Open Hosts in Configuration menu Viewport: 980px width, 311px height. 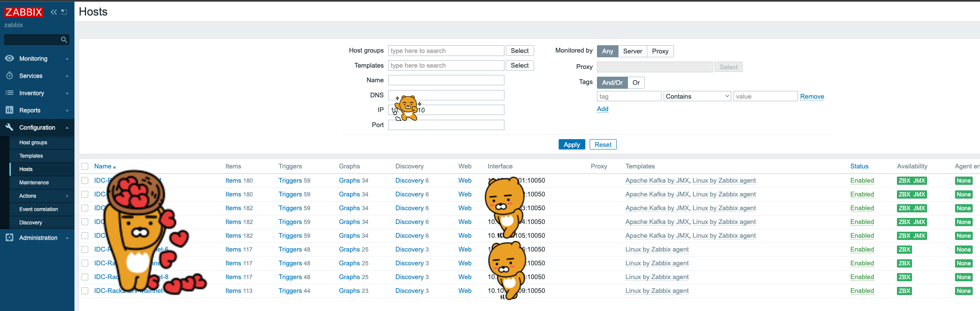pos(26,169)
